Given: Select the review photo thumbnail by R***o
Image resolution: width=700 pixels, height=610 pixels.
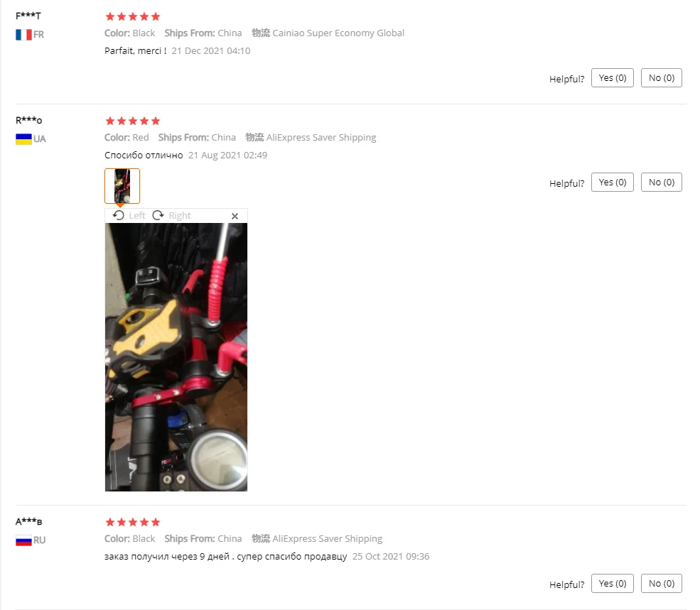Looking at the screenshot, I should (x=122, y=186).
